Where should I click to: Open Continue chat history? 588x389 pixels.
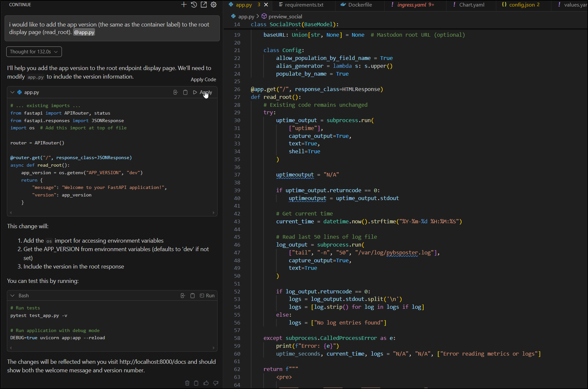(194, 5)
